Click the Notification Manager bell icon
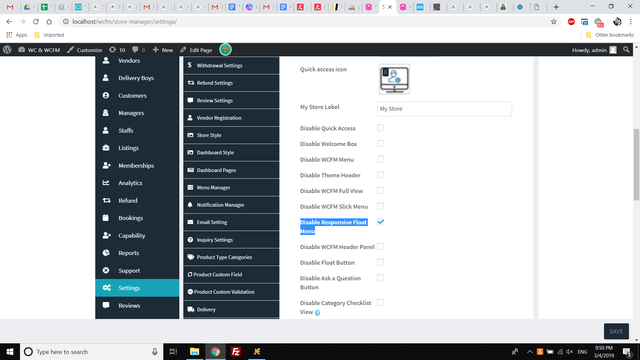This screenshot has width=640, height=360. [190, 205]
